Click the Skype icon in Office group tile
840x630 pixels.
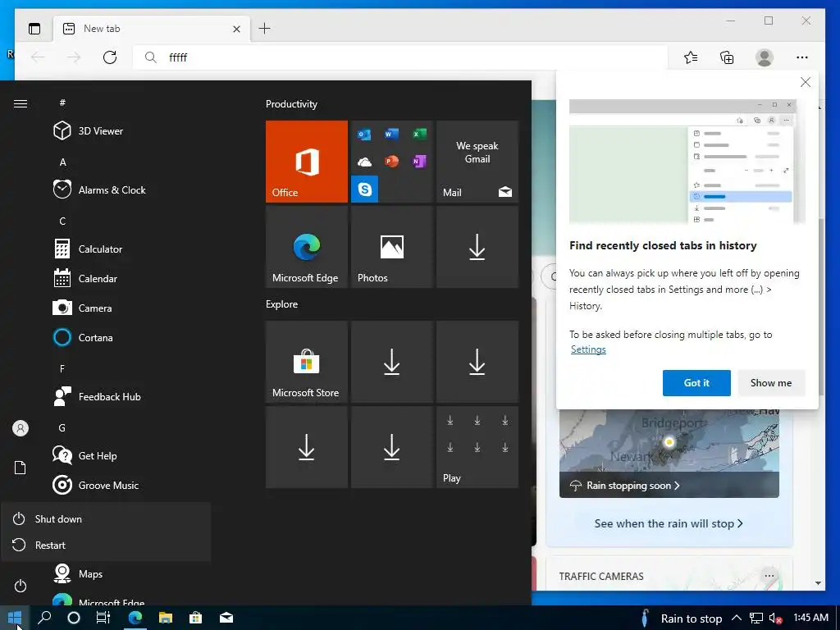click(364, 189)
